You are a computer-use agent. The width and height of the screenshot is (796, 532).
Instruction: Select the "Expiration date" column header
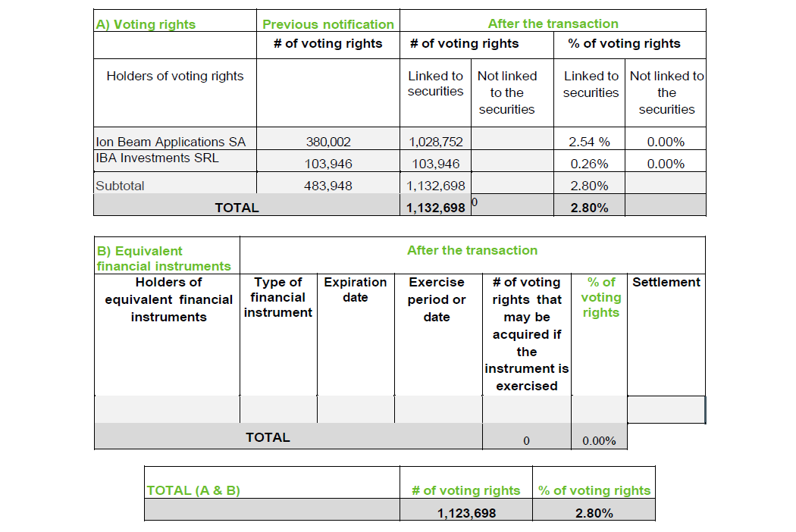355,289
